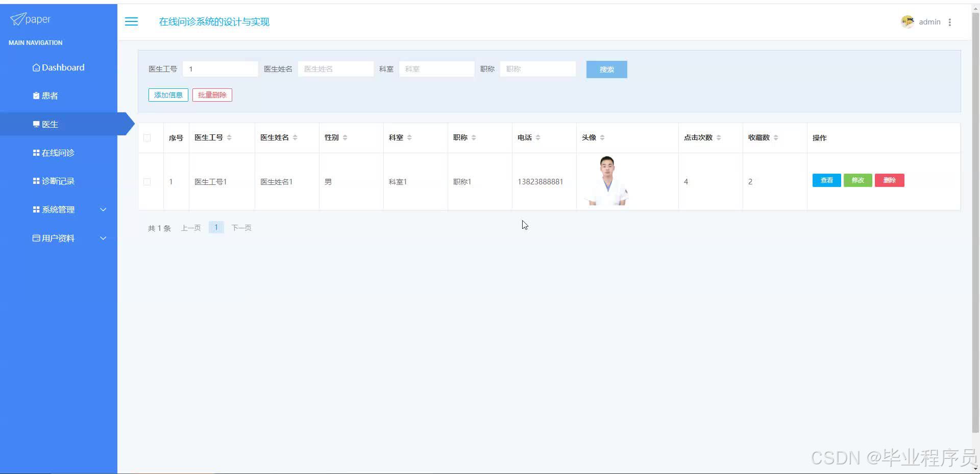
Task: Sort by 电话 column arrows
Action: pos(538,137)
